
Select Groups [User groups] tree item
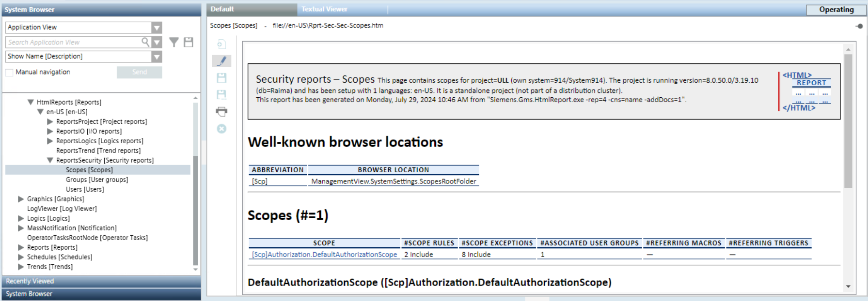coord(97,180)
